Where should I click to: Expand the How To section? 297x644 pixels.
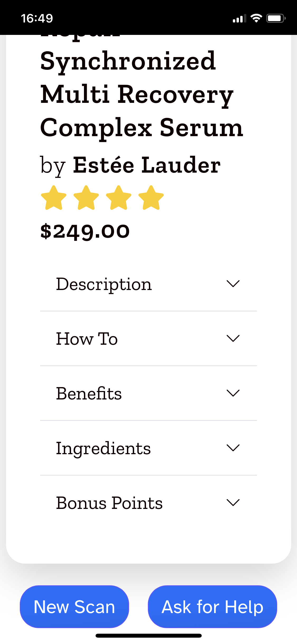[x=148, y=339]
